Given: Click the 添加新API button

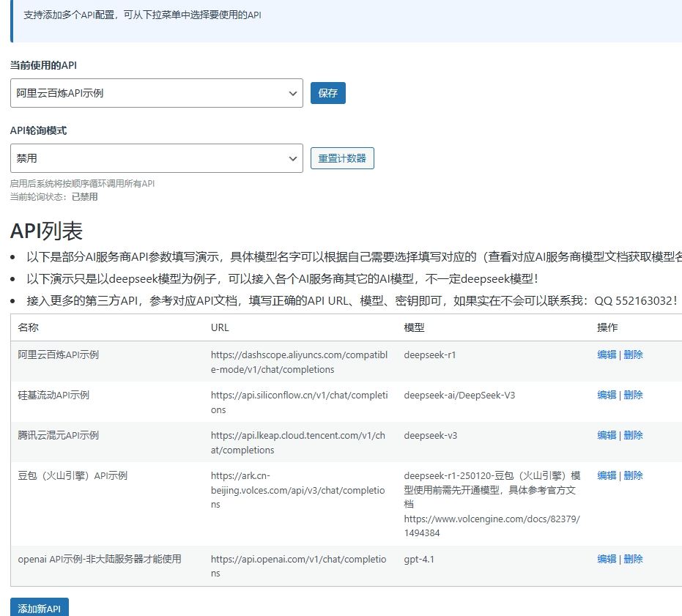Looking at the screenshot, I should coord(39,608).
